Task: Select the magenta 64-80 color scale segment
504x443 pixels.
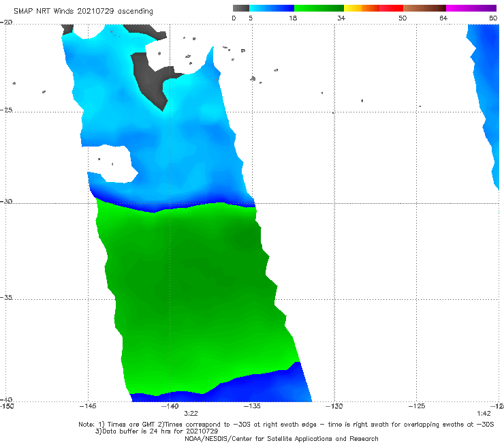Action: pos(471,8)
